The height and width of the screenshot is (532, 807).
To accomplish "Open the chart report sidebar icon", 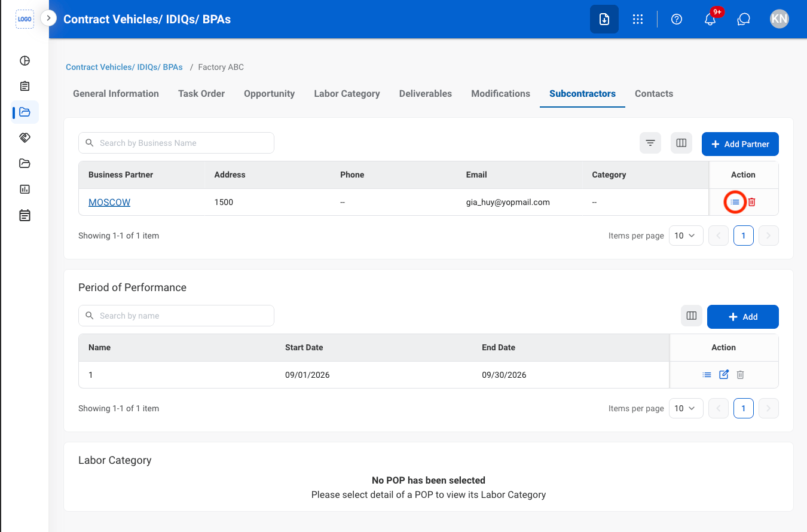I will (x=25, y=189).
